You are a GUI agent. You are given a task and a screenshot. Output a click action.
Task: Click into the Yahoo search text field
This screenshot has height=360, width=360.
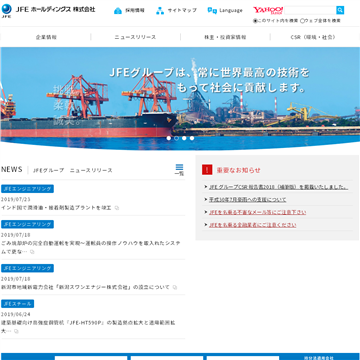[x=310, y=10]
